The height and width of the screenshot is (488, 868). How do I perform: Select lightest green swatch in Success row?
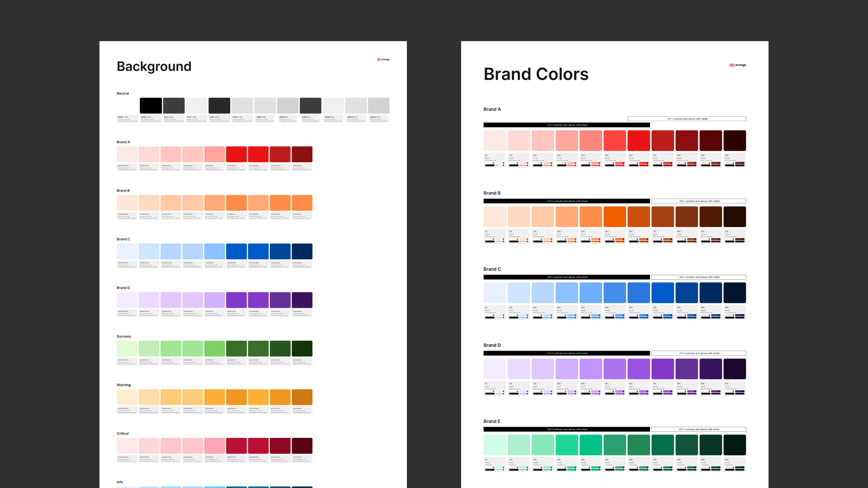pyautogui.click(x=127, y=349)
